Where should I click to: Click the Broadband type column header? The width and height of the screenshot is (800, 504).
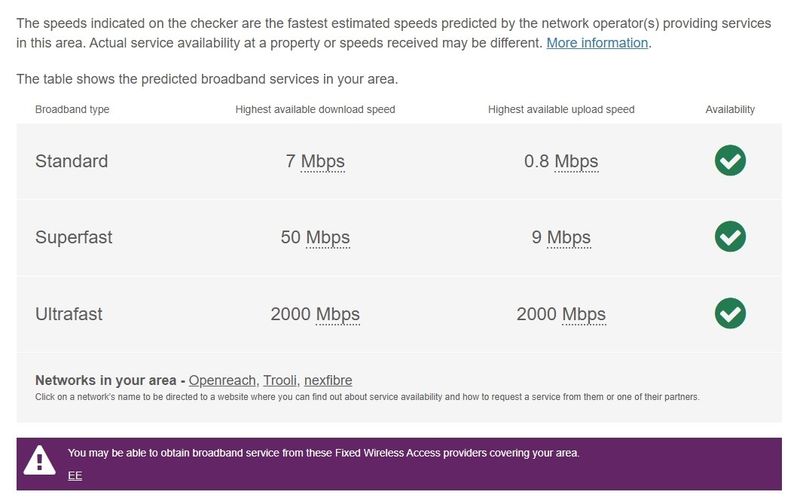(x=72, y=109)
